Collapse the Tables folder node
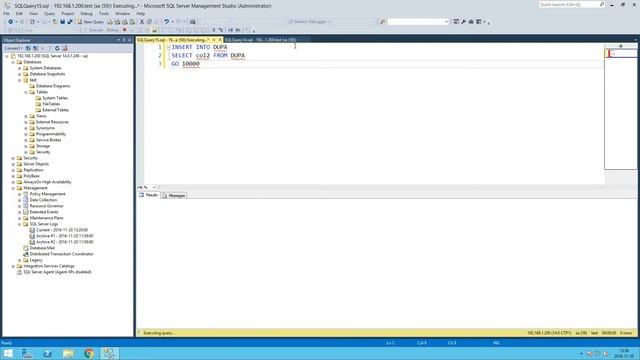The height and width of the screenshot is (360, 640). point(26,92)
